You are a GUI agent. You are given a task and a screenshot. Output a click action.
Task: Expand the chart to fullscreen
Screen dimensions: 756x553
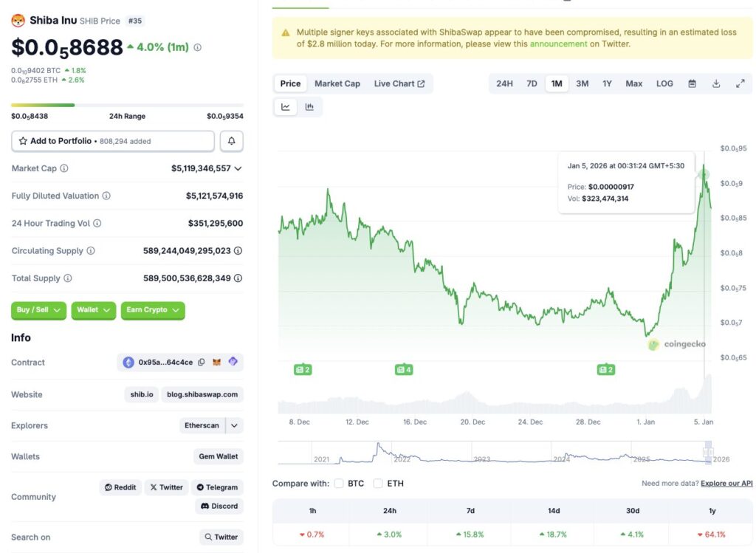click(x=740, y=84)
